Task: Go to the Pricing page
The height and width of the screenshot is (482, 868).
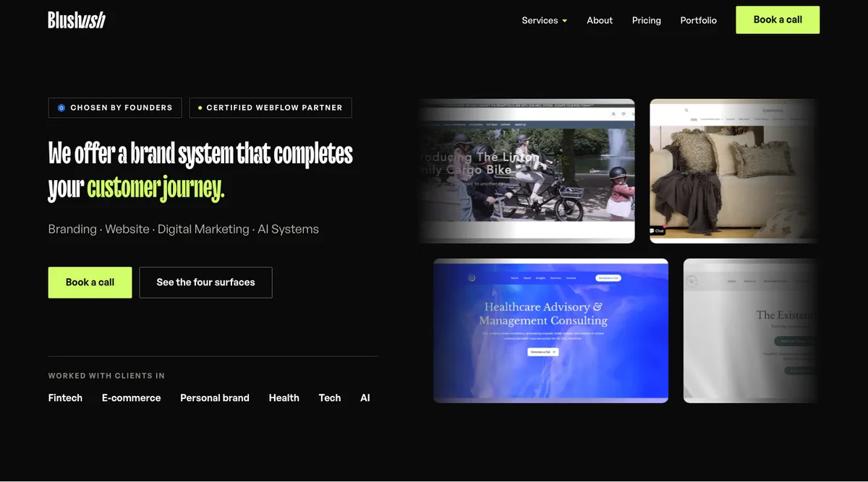Action: point(646,20)
